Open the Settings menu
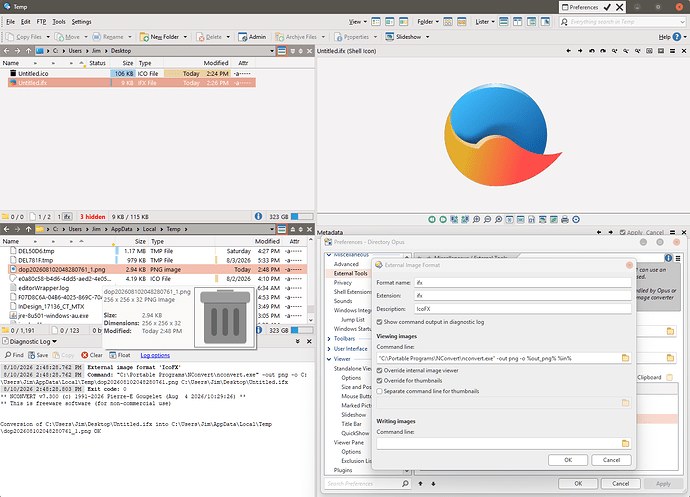Viewport: 690px width, 497px height. click(81, 22)
